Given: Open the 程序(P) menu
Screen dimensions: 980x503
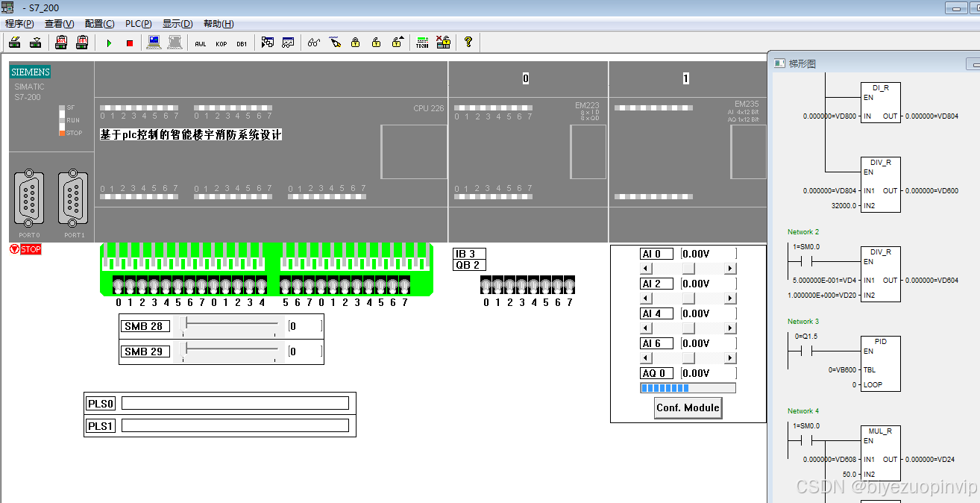Looking at the screenshot, I should (x=19, y=24).
